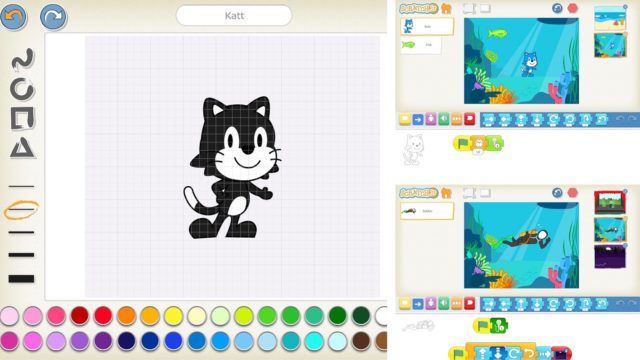Select the freehand squiggle line tool
Image resolution: width=640 pixels, height=360 pixels.
22,60
